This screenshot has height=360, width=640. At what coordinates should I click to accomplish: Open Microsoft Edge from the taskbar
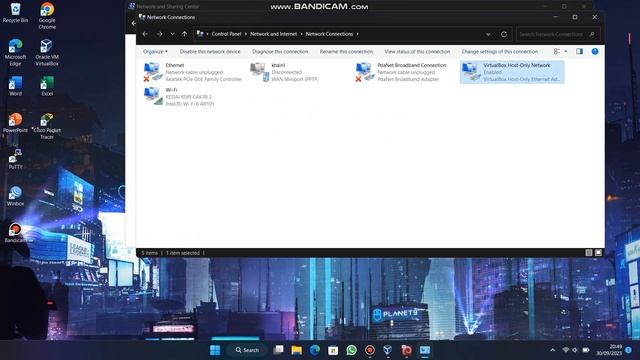(315, 350)
